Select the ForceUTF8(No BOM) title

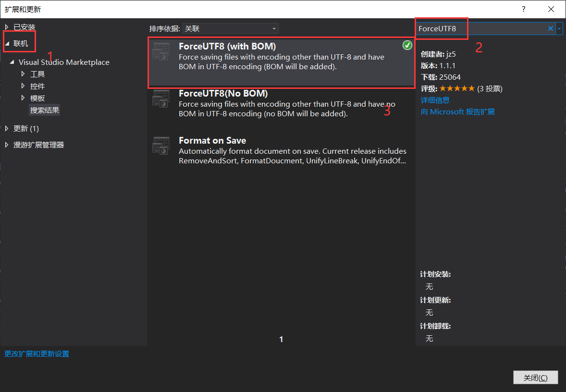tap(223, 93)
